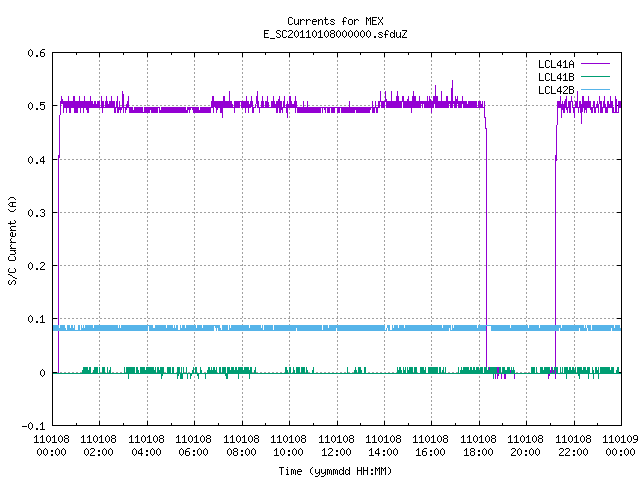Click the 0.5 y-axis tick label
Screen dimensions: 640x480
[x=36, y=106]
